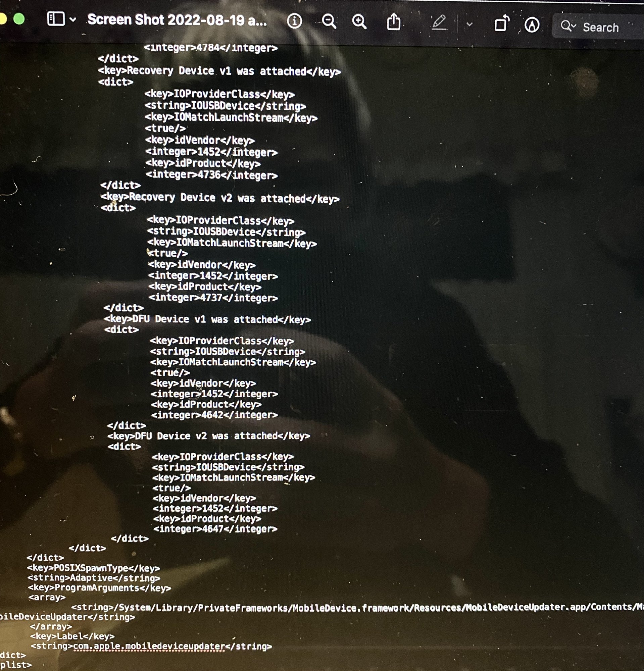Click the integer 4642 product ID

click(214, 415)
